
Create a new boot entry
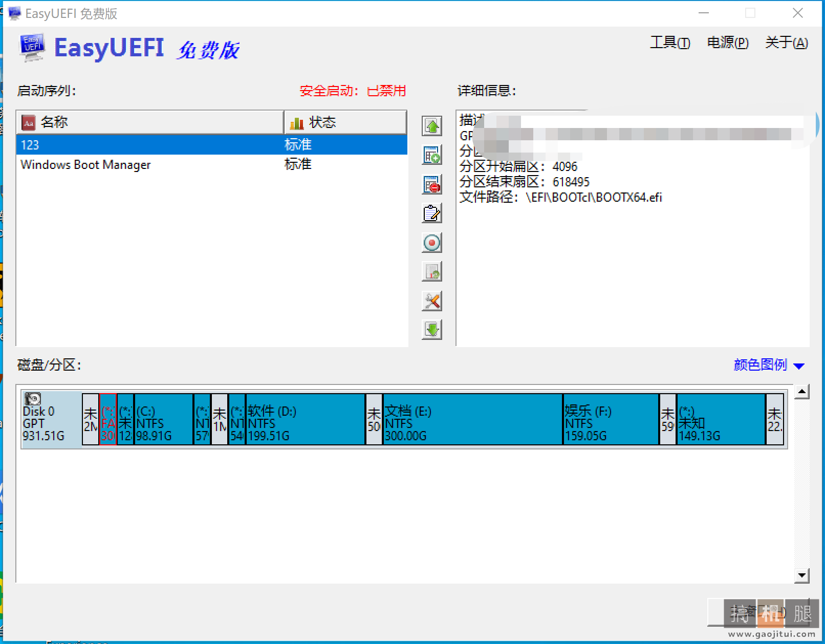432,155
